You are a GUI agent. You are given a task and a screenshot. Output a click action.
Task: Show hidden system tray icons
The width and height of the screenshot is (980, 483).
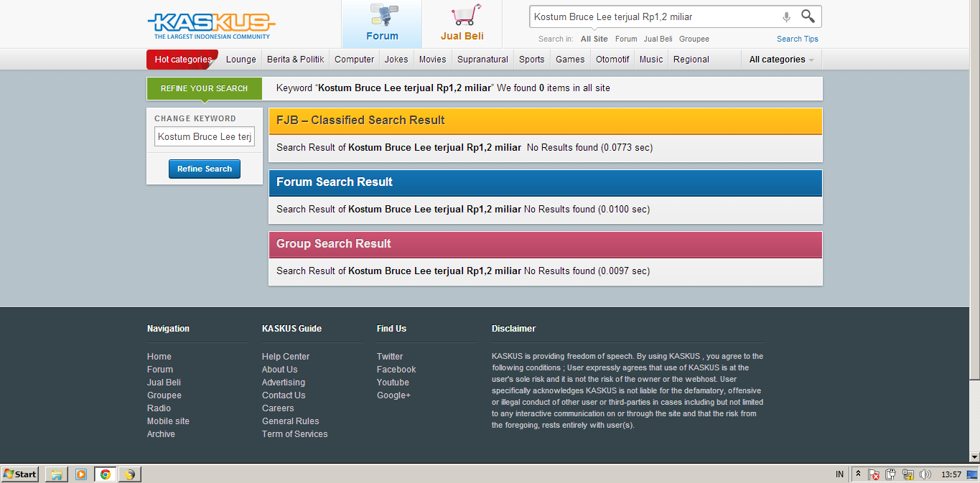858,474
